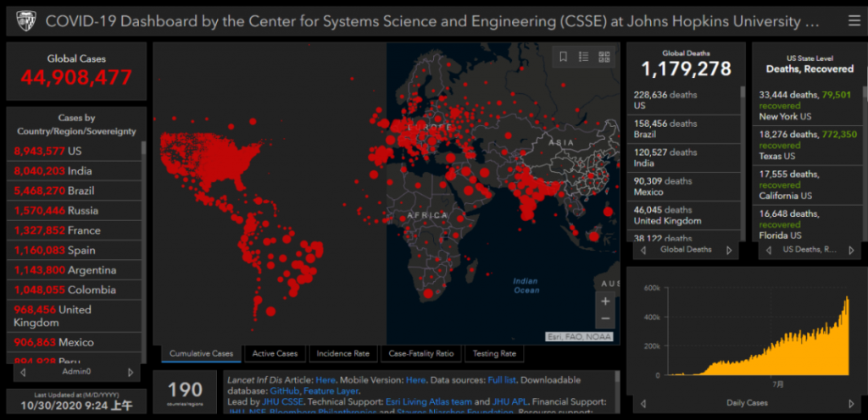Open the Lancet article Here link
The width and height of the screenshot is (868, 420).
(x=325, y=380)
